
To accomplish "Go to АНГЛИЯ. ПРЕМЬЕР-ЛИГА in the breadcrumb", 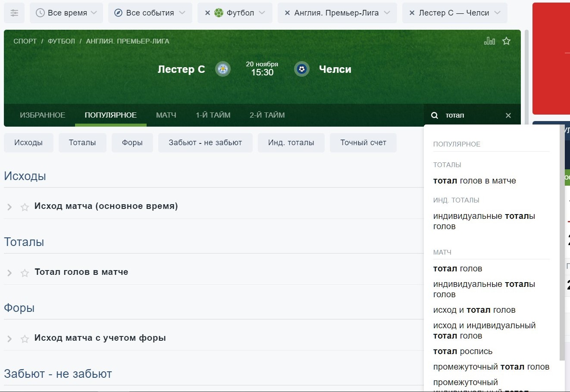I will tap(128, 41).
